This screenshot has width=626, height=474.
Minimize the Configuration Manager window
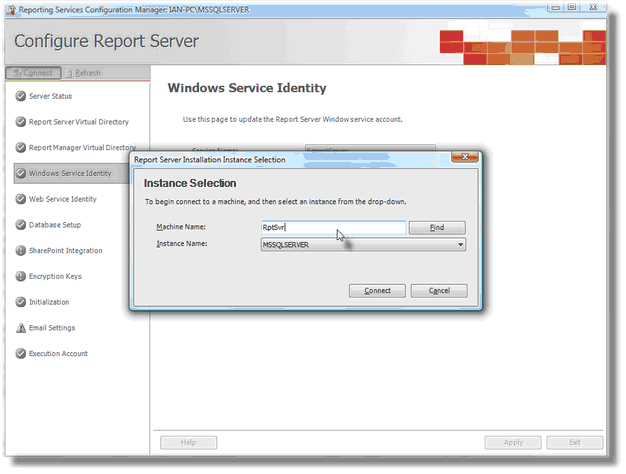(555, 7)
